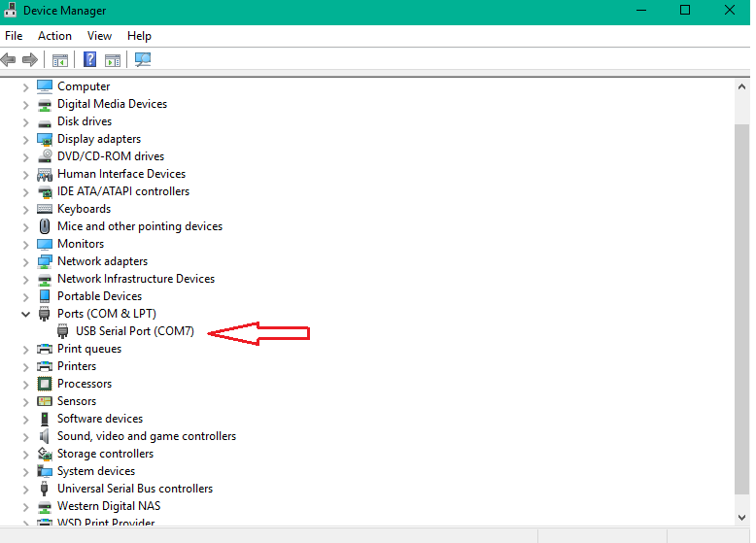Expand the Western Digital NAS node
The image size is (756, 543).
coord(25,507)
